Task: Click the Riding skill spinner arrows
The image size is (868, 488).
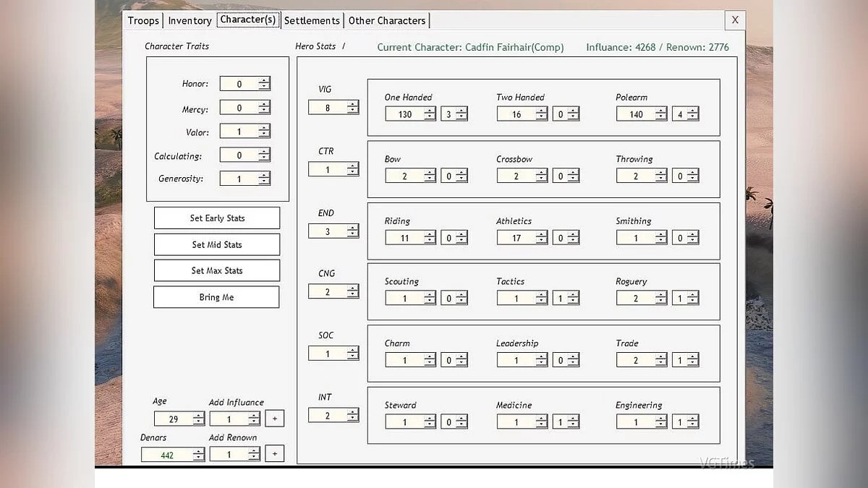Action: pyautogui.click(x=430, y=238)
